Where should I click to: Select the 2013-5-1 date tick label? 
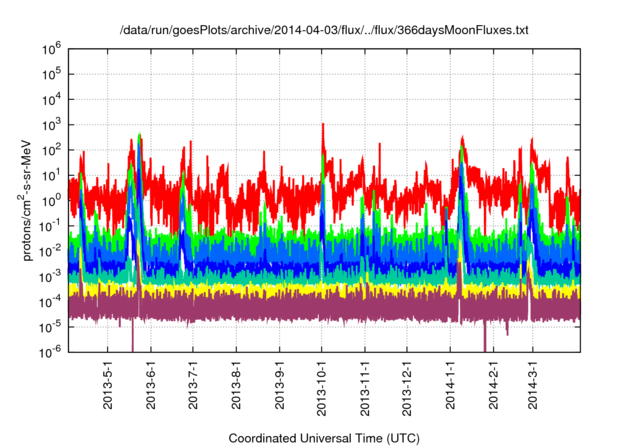point(108,385)
